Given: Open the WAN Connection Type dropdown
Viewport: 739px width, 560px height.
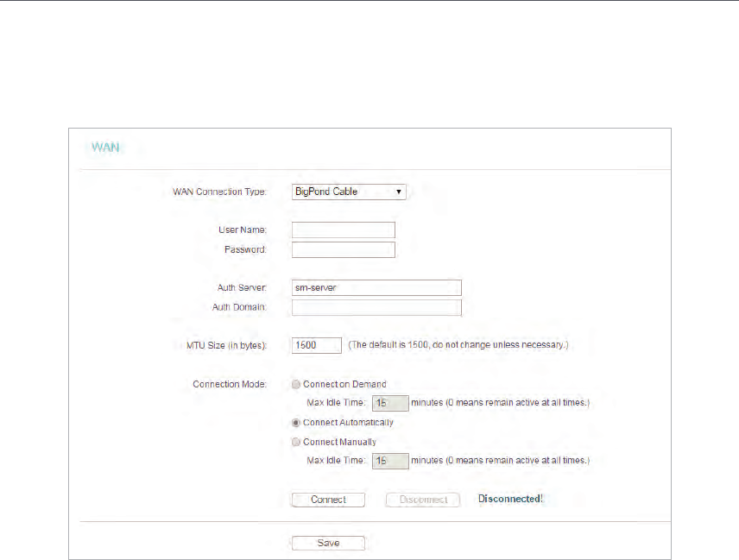Looking at the screenshot, I should click(x=349, y=192).
